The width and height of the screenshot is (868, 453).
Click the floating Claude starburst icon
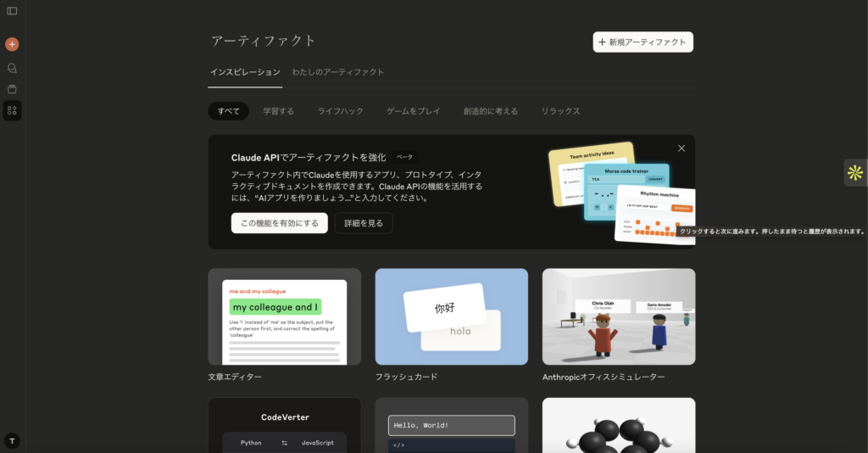pos(855,172)
